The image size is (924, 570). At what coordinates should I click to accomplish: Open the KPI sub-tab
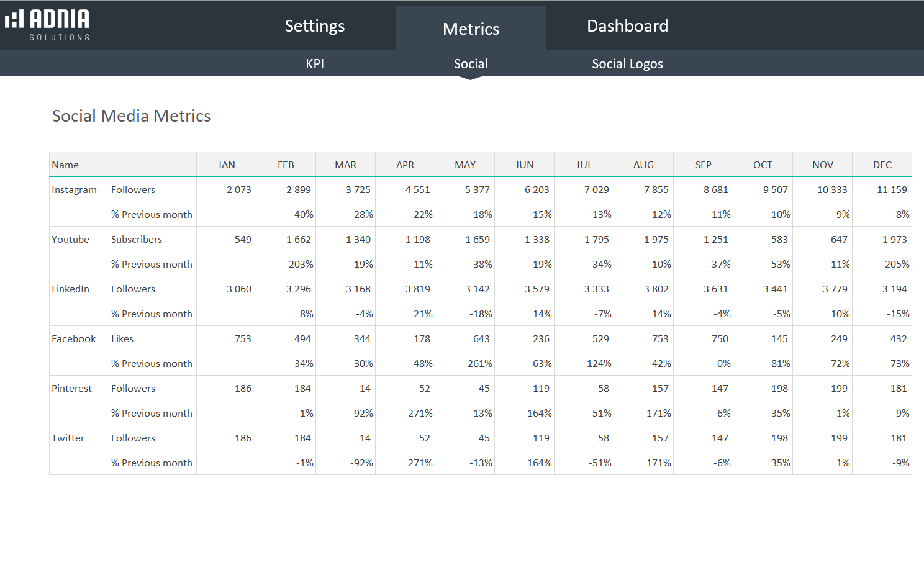tap(315, 64)
